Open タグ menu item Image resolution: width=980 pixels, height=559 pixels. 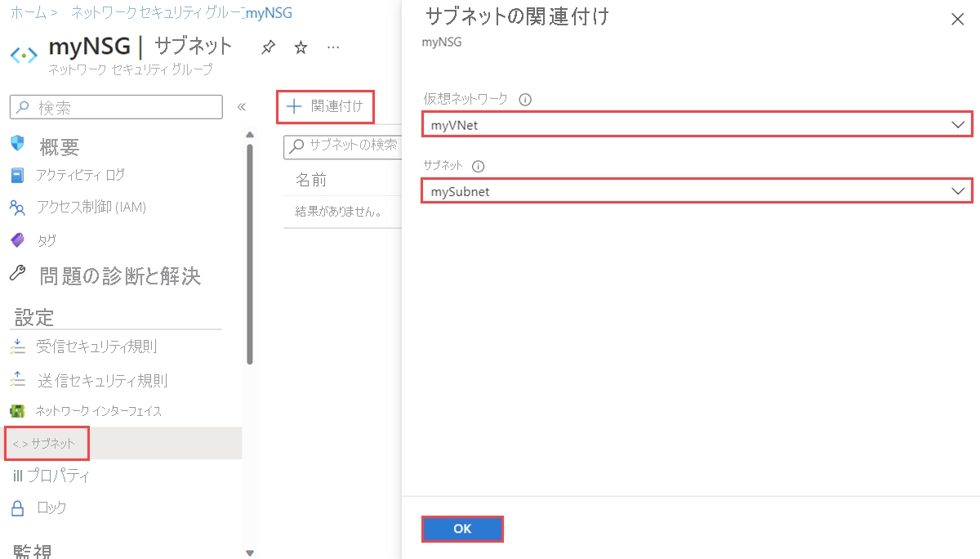tap(46, 240)
